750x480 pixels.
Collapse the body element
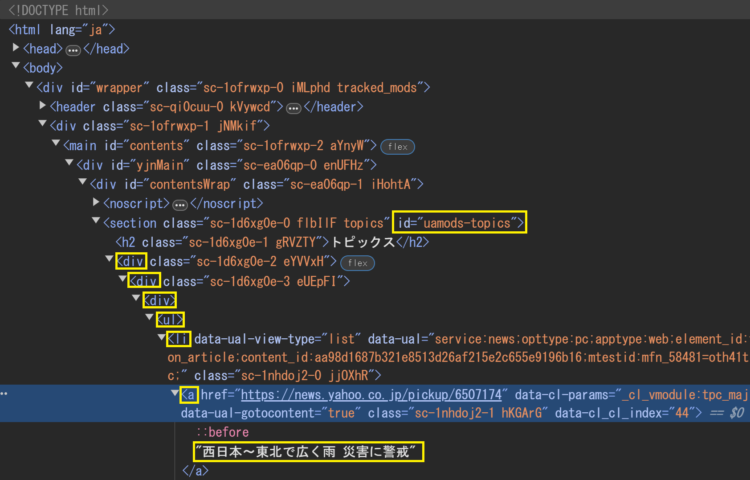tap(16, 65)
